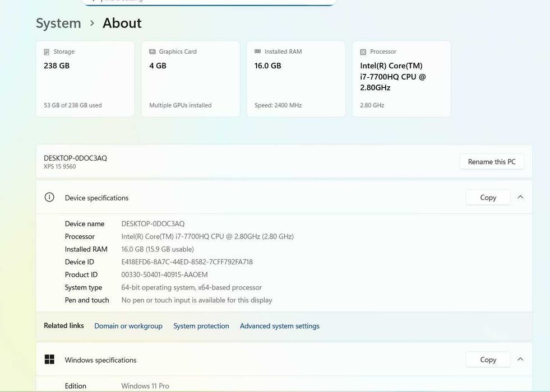Click the Windows 11 Pro edition value
This screenshot has width=550, height=392.
(x=145, y=386)
